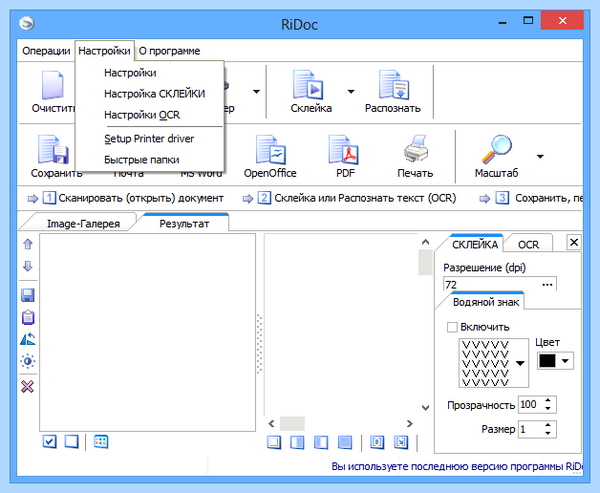Click scroll right arrow in the preview
This screenshot has height=493, width=600.
point(410,424)
